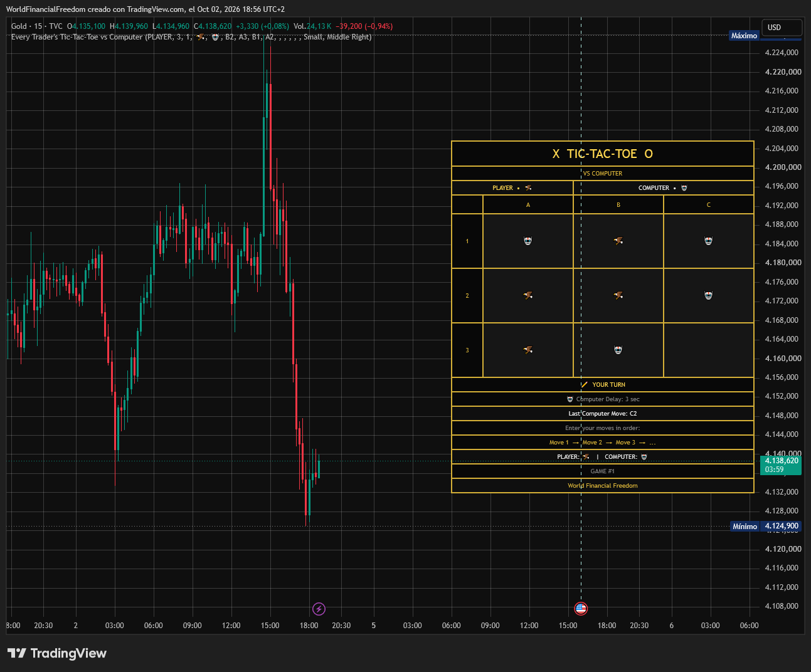Click the Mínimo price label

pos(745,527)
